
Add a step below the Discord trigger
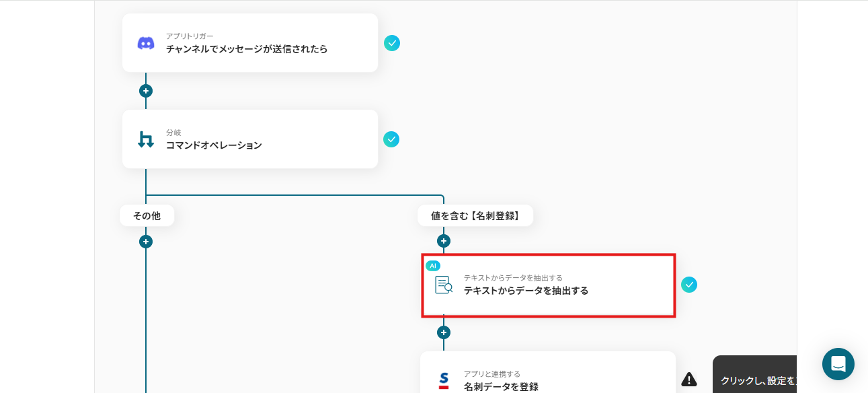tap(146, 91)
